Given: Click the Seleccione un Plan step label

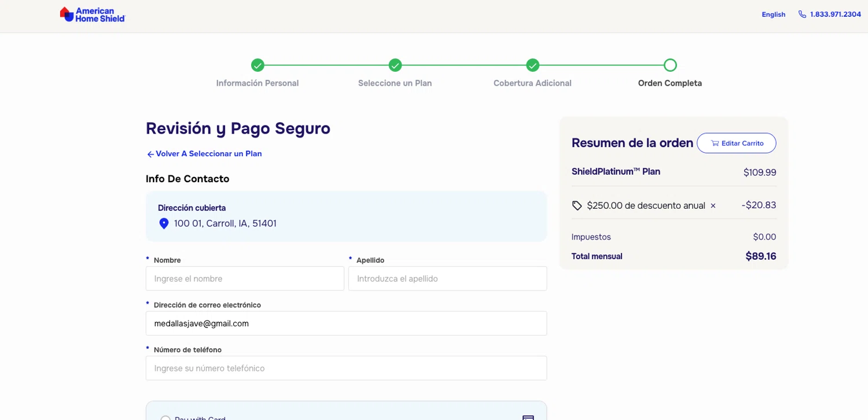Looking at the screenshot, I should pyautogui.click(x=395, y=83).
